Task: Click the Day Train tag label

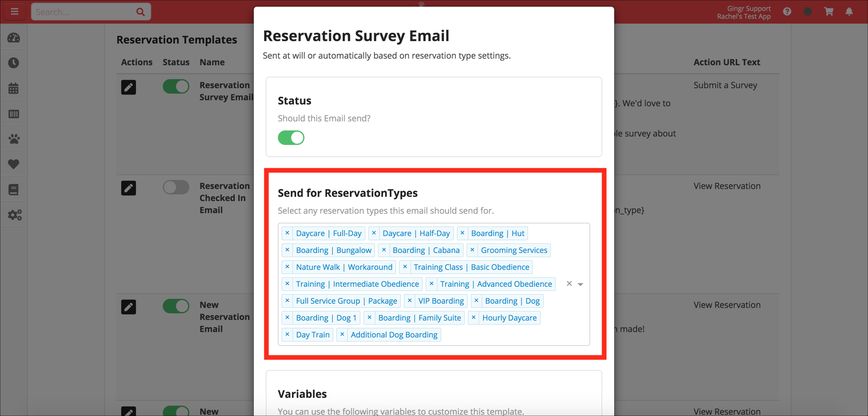Action: (x=313, y=335)
